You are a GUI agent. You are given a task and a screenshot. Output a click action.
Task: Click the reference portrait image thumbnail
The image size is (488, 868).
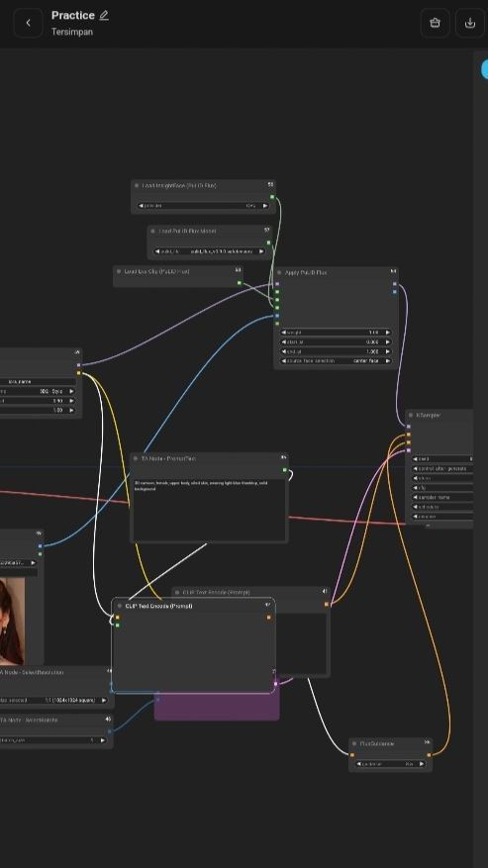12,622
